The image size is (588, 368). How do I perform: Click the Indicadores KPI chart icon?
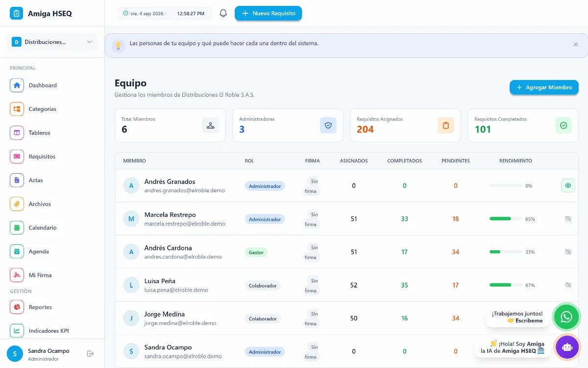coord(17,331)
